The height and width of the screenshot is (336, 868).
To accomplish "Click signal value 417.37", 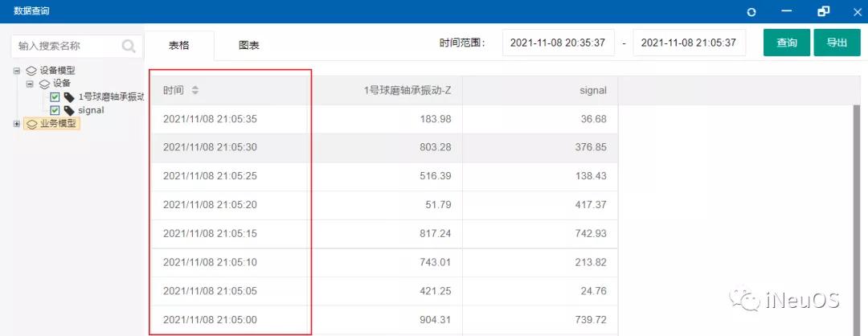I will (x=592, y=205).
